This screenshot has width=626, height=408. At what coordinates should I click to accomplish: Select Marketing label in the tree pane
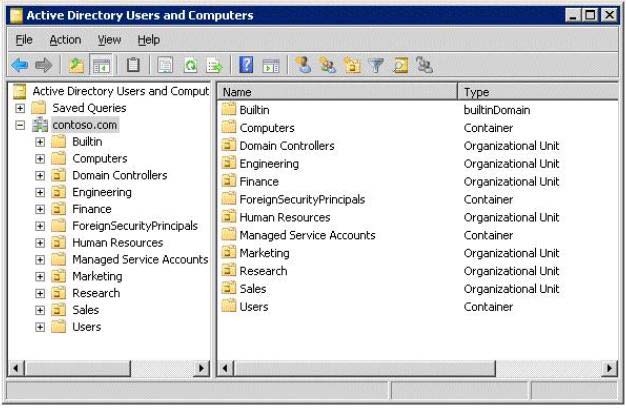pos(97,276)
